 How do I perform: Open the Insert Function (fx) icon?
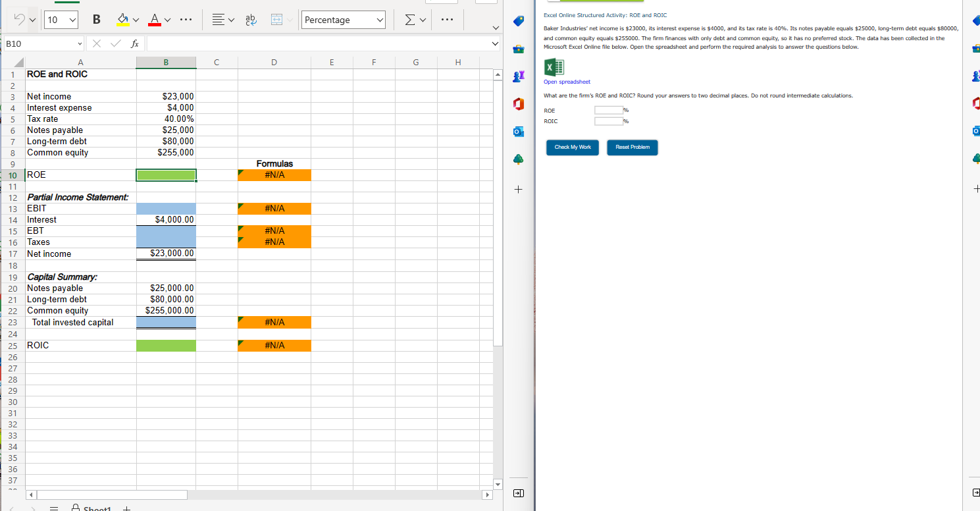pos(135,43)
